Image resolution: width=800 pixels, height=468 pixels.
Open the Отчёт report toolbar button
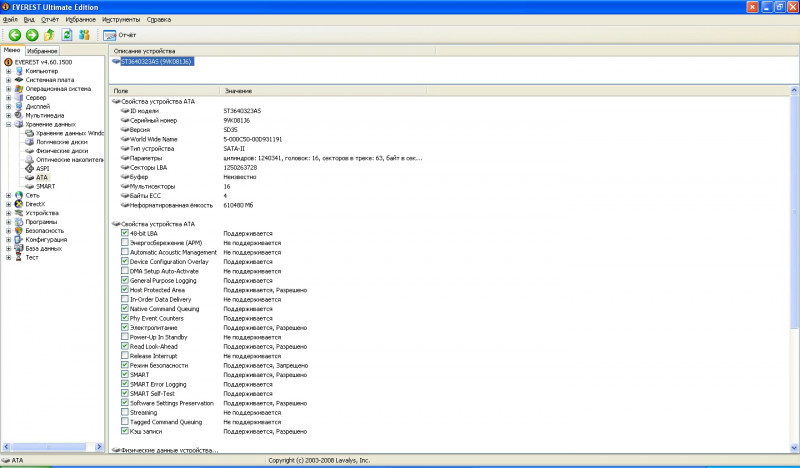119,35
